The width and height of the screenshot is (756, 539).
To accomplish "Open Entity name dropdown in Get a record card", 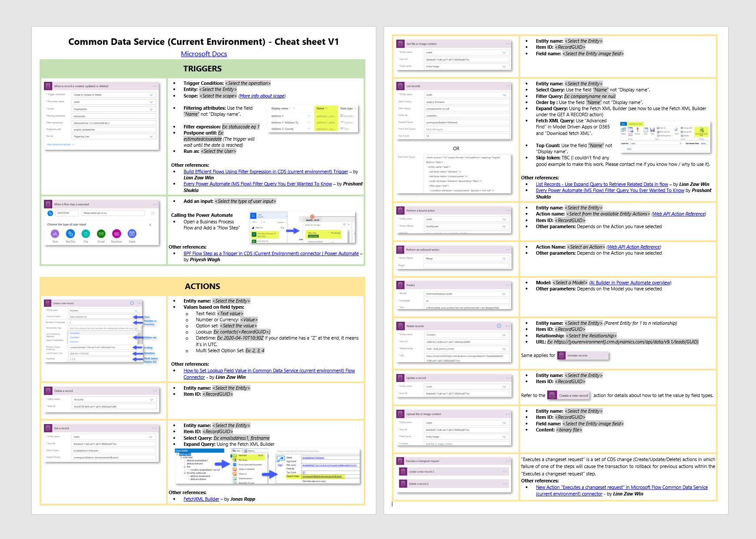I will tap(151, 437).
